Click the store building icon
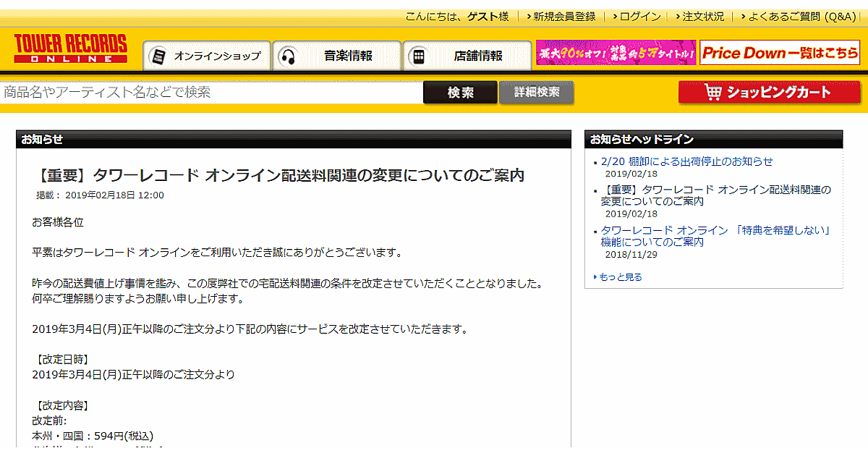Image resolution: width=868 pixels, height=456 pixels. [418, 56]
